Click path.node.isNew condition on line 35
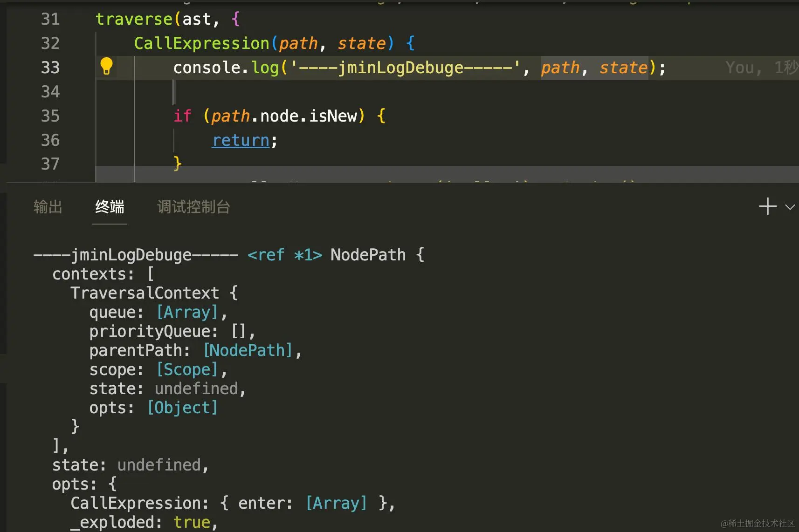This screenshot has width=799, height=532. click(284, 116)
